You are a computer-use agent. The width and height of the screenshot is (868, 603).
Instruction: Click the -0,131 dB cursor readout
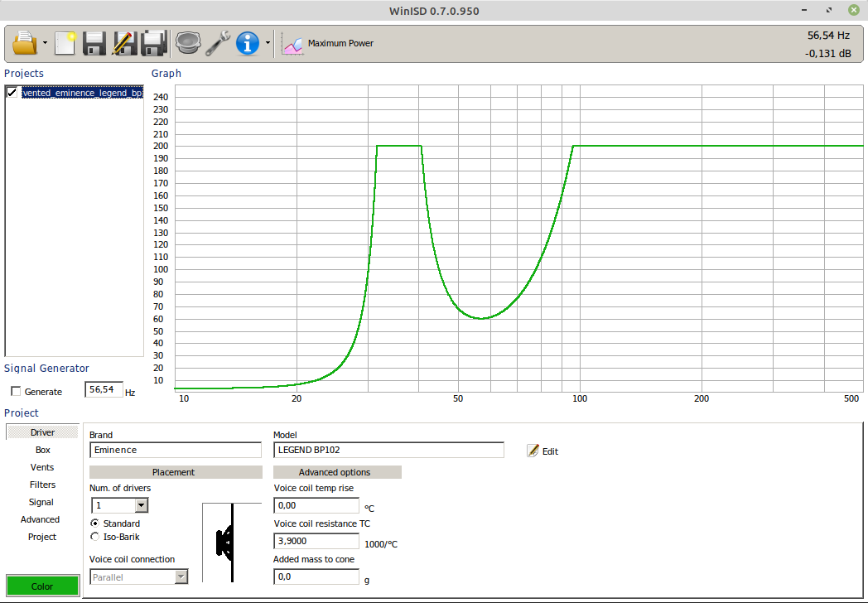[x=828, y=54]
